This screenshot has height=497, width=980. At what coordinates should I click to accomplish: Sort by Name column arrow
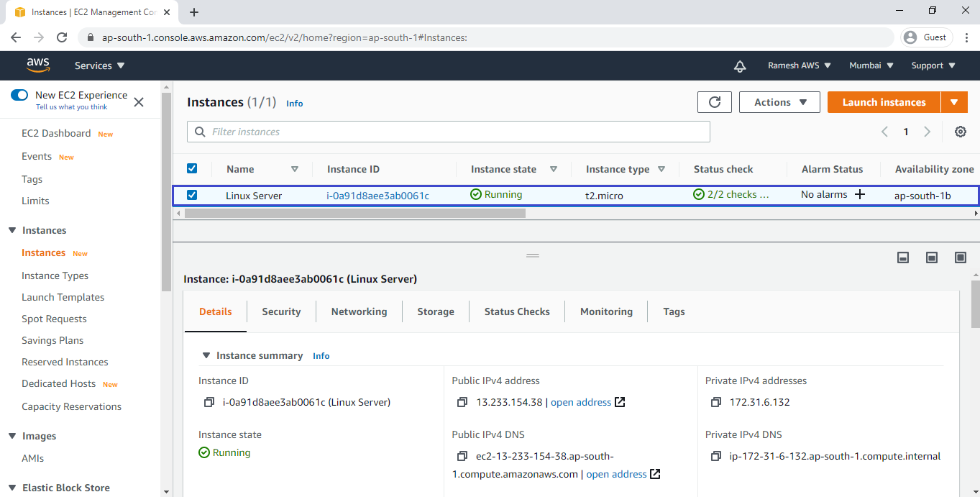[295, 169]
